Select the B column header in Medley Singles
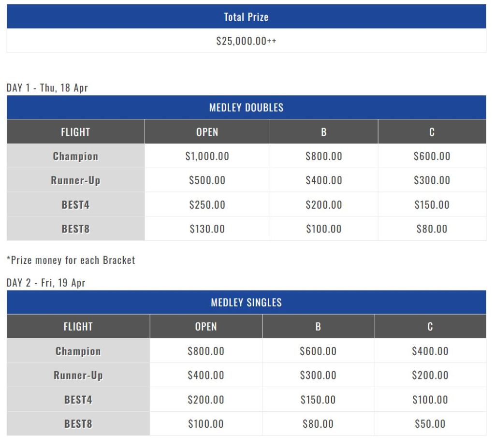This screenshot has height=448, width=495. pyautogui.click(x=318, y=327)
